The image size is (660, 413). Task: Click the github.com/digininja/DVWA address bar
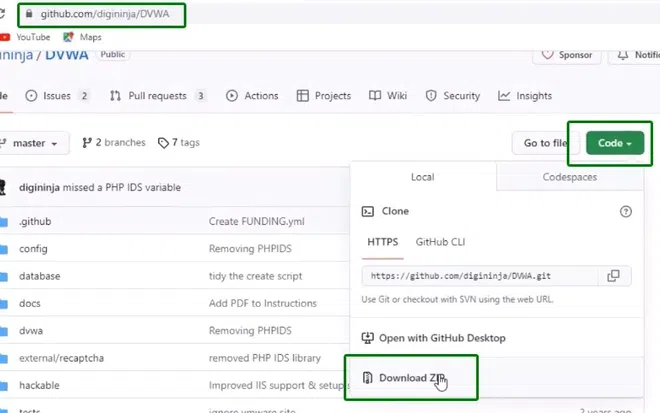[x=104, y=14]
